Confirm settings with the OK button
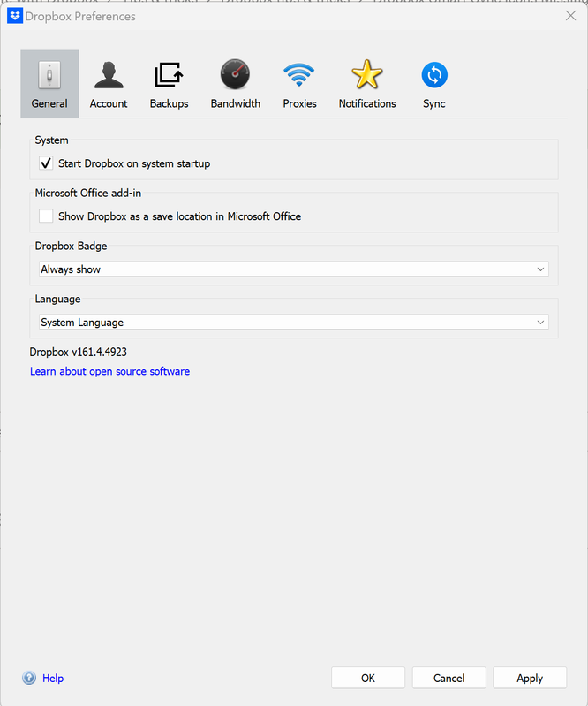The width and height of the screenshot is (588, 706). (368, 678)
